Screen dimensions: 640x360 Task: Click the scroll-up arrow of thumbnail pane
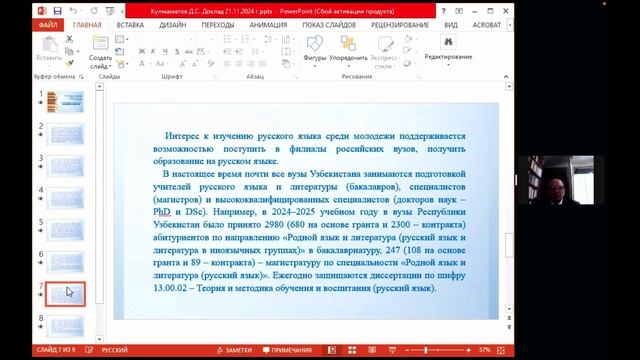pos(100,87)
